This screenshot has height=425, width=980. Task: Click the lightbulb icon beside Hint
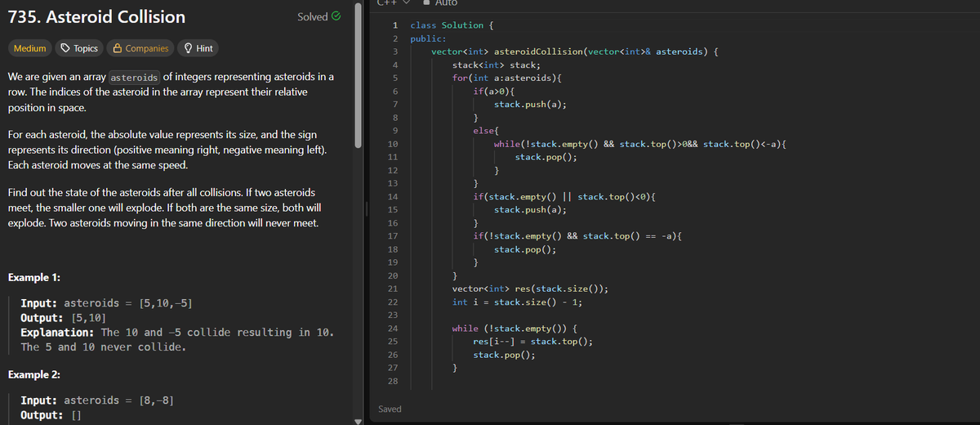click(x=189, y=48)
